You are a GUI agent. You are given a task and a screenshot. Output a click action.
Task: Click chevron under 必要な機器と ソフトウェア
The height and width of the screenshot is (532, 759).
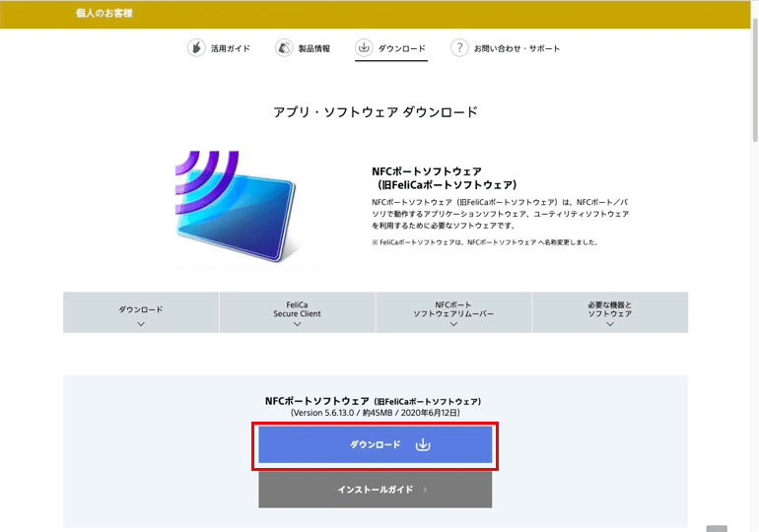coord(610,324)
